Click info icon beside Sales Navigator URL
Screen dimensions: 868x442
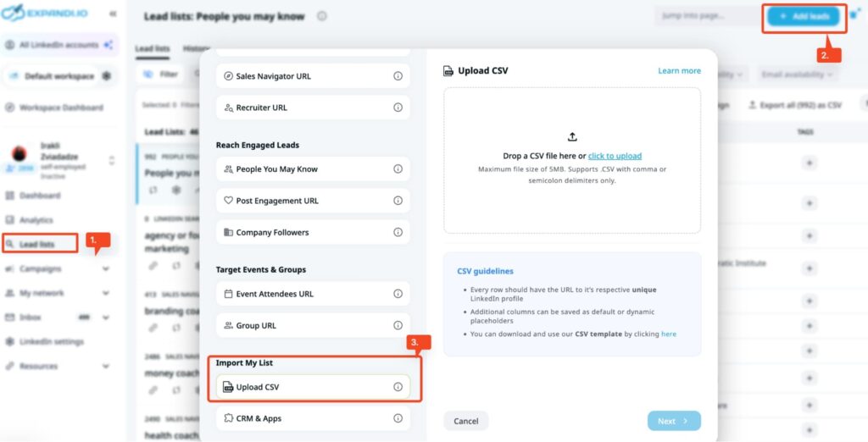point(398,76)
